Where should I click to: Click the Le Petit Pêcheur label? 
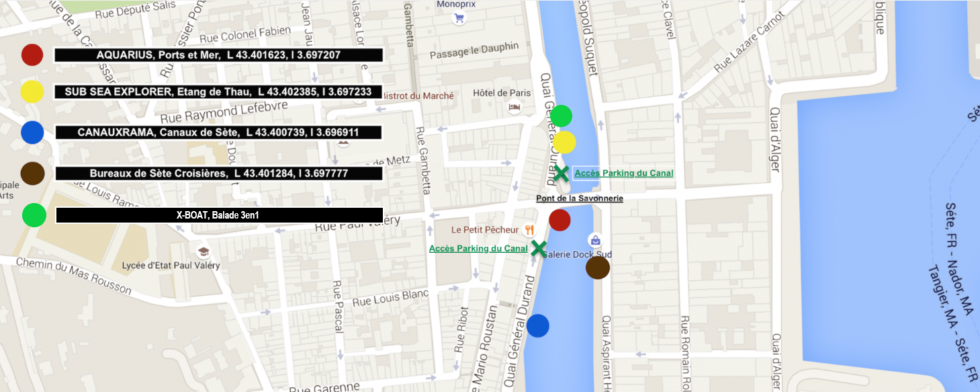485,230
